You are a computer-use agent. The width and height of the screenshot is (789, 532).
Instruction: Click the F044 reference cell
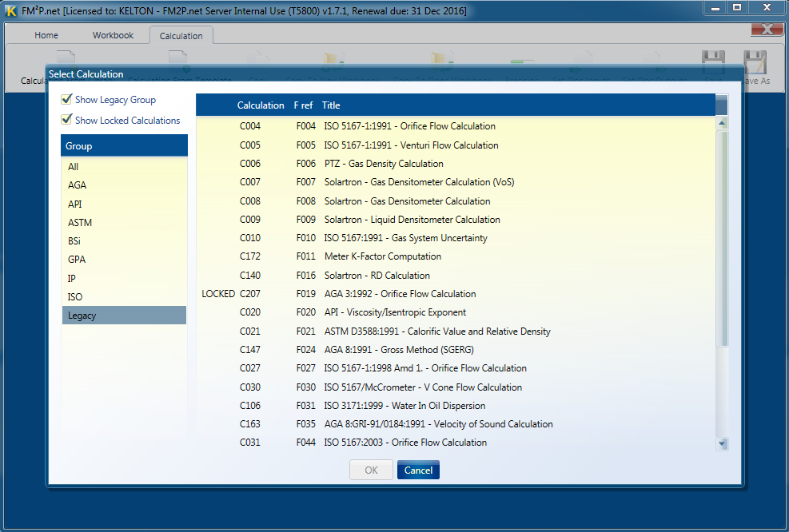point(306,443)
